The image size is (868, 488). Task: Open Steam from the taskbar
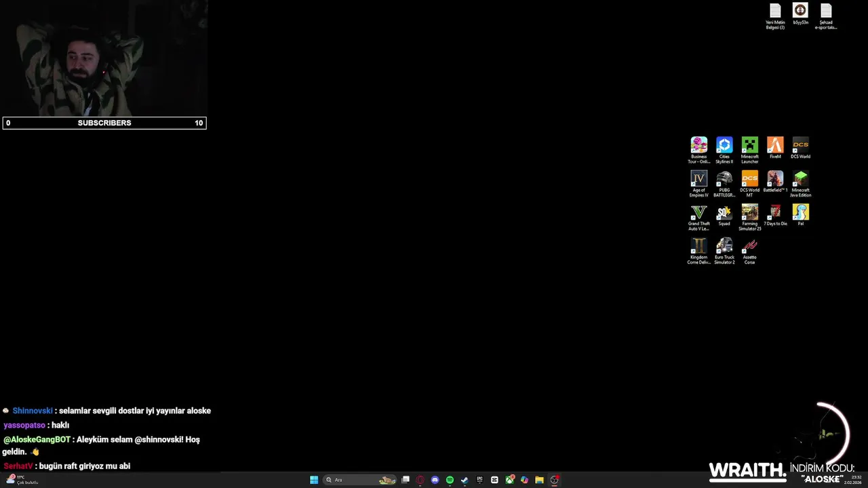(465, 480)
